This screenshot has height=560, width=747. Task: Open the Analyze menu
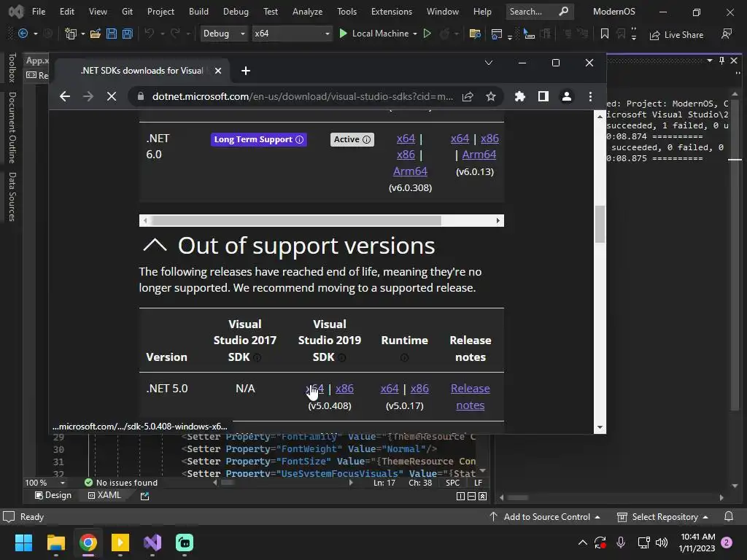(307, 12)
